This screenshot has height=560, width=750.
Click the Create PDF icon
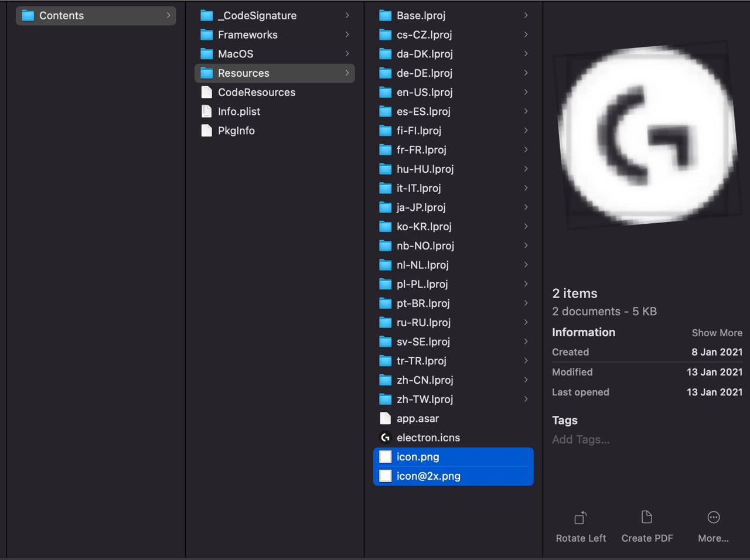pyautogui.click(x=647, y=517)
